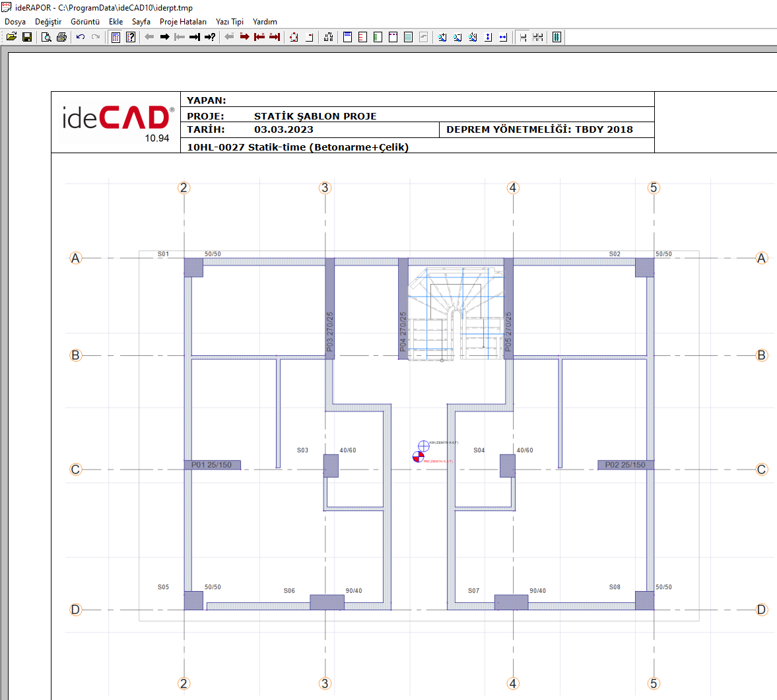The image size is (777, 700).
Task: Save report with the floppy disk icon
Action: [27, 37]
